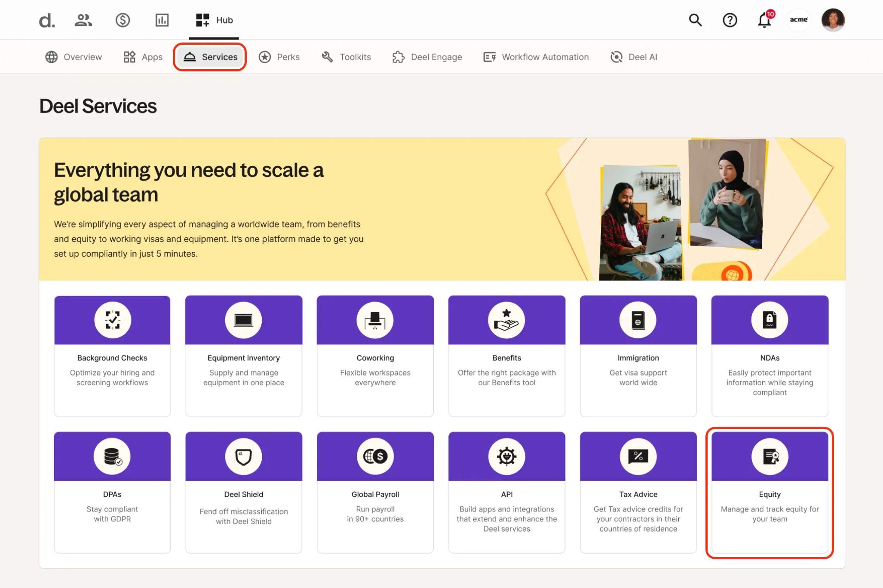Open the Immigration card title
The image size is (883, 588).
pos(638,358)
